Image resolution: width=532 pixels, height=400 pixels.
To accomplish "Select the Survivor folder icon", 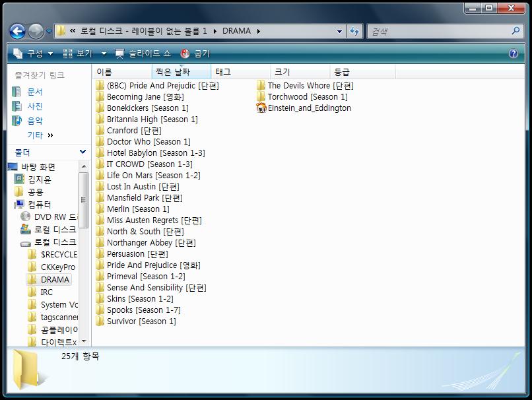I will pyautogui.click(x=100, y=321).
